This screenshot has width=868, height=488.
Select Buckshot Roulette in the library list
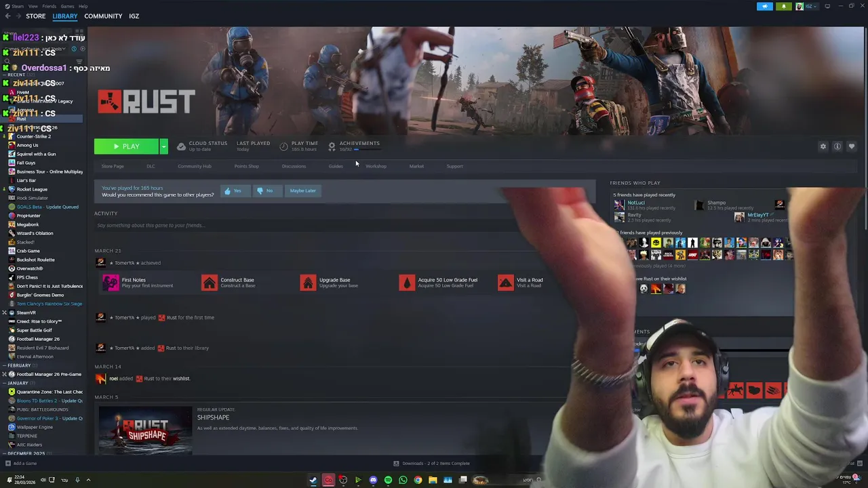[35, 260]
